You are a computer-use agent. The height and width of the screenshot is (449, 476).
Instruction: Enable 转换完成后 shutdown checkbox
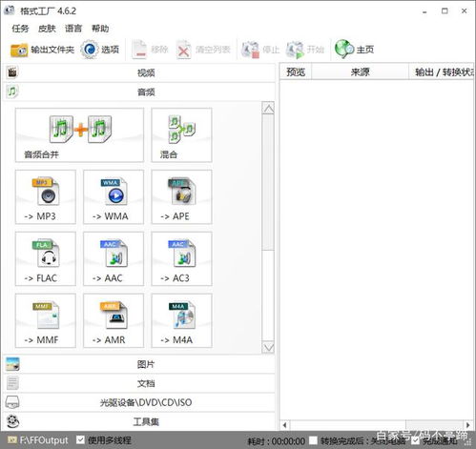(x=313, y=440)
